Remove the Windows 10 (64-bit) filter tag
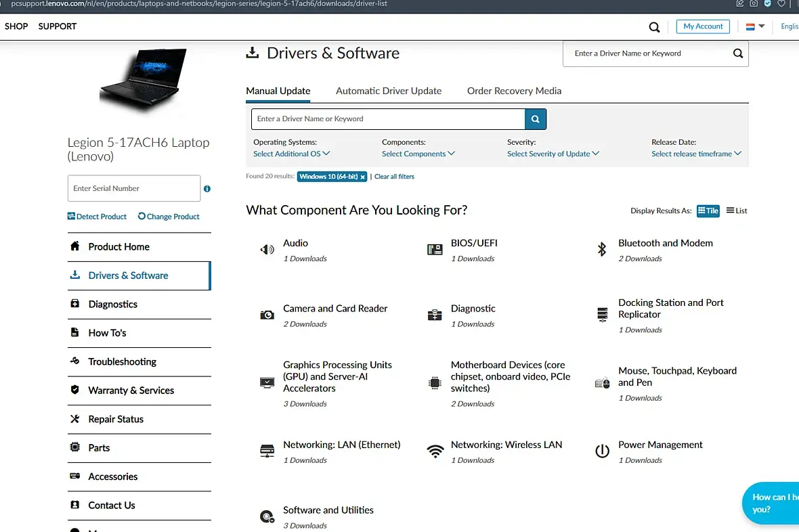 click(x=363, y=177)
